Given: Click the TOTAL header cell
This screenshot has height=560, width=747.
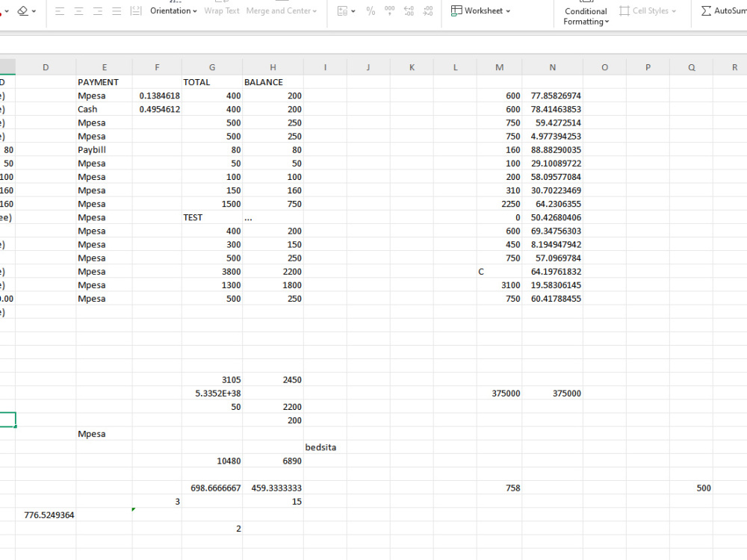Looking at the screenshot, I should (x=212, y=82).
